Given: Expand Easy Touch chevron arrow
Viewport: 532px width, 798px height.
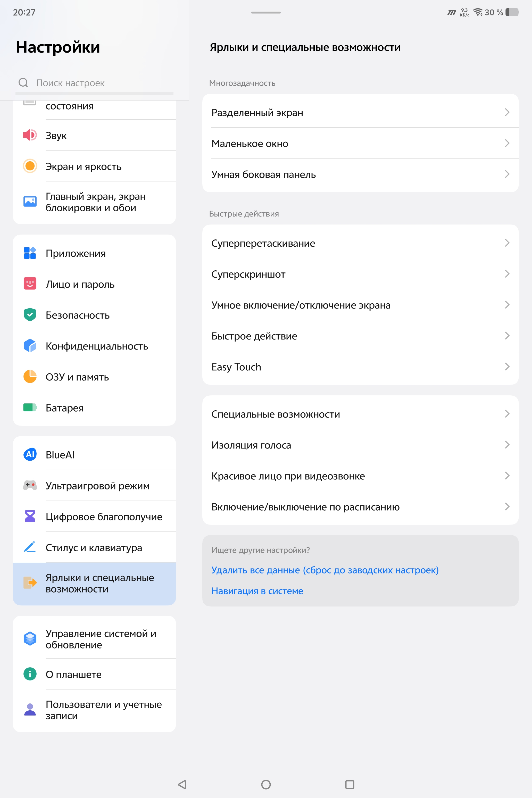Looking at the screenshot, I should (x=507, y=367).
